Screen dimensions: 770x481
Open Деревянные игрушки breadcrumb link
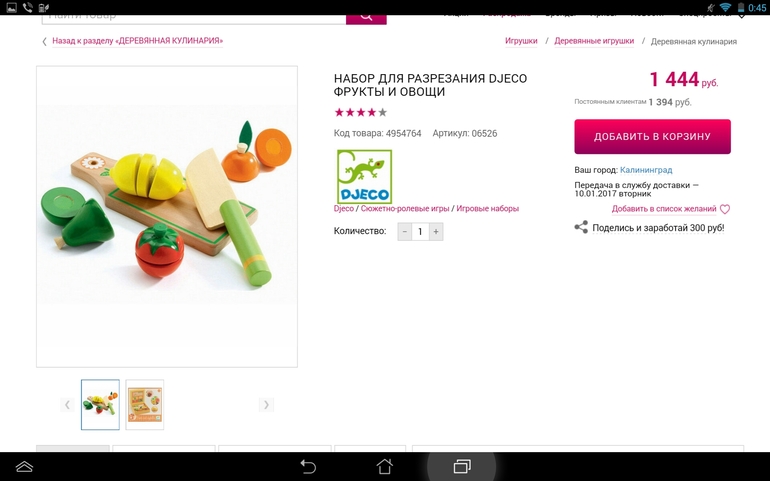(x=594, y=41)
